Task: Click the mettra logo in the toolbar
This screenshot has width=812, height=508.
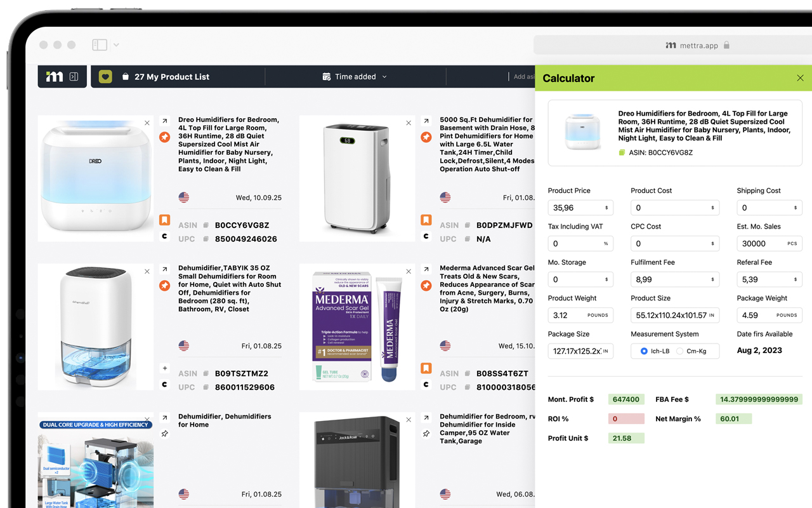Action: pos(55,77)
